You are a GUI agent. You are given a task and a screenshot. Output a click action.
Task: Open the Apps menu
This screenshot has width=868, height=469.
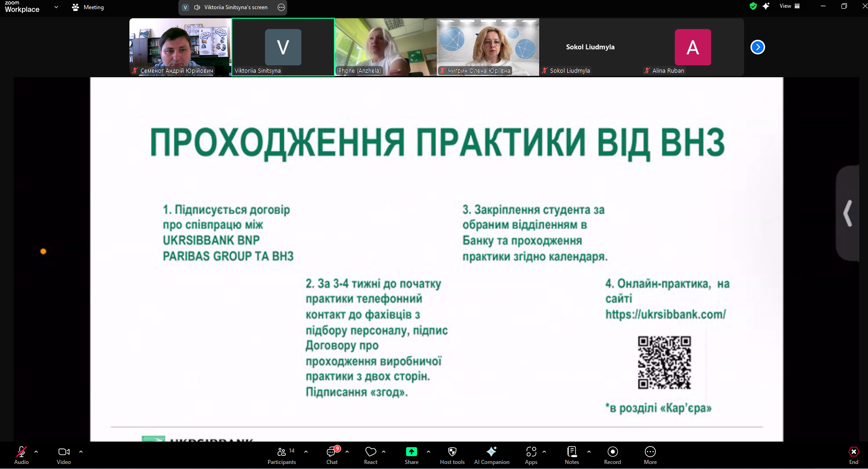click(x=531, y=455)
